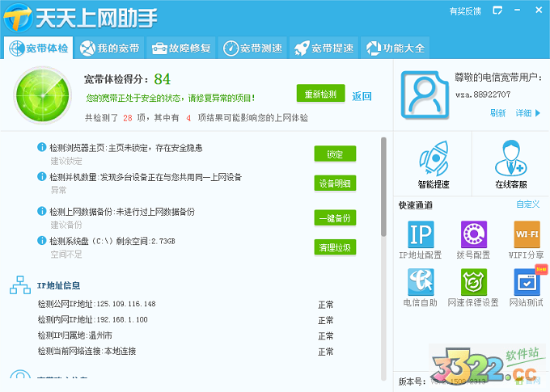Expand account info via 详细 arrow
550x392 pixels.
pos(528,113)
